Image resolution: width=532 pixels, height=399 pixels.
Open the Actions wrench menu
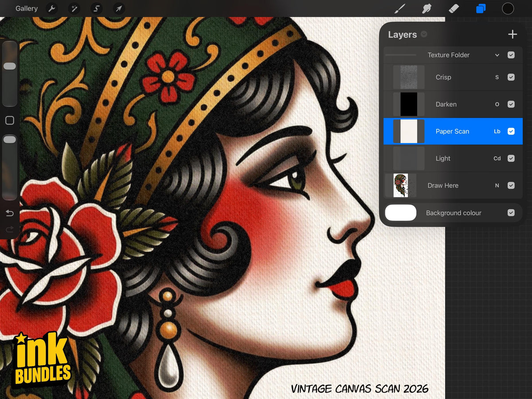(x=52, y=8)
